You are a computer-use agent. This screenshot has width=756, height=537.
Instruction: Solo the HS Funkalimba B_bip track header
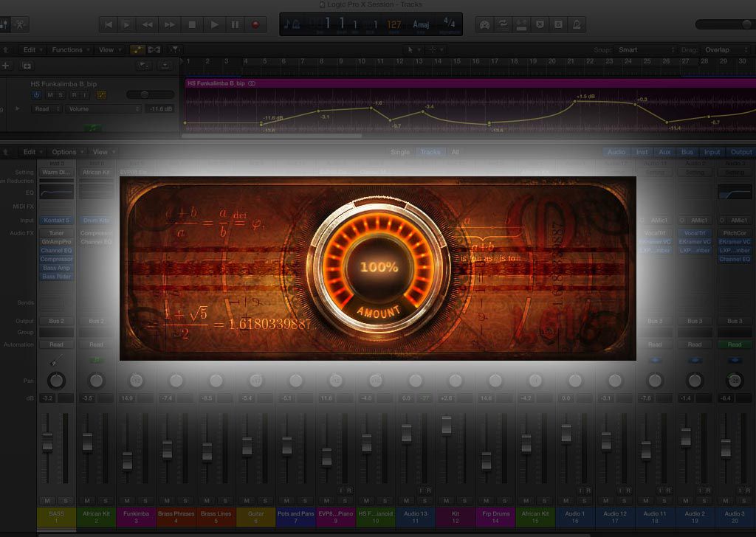pyautogui.click(x=61, y=95)
